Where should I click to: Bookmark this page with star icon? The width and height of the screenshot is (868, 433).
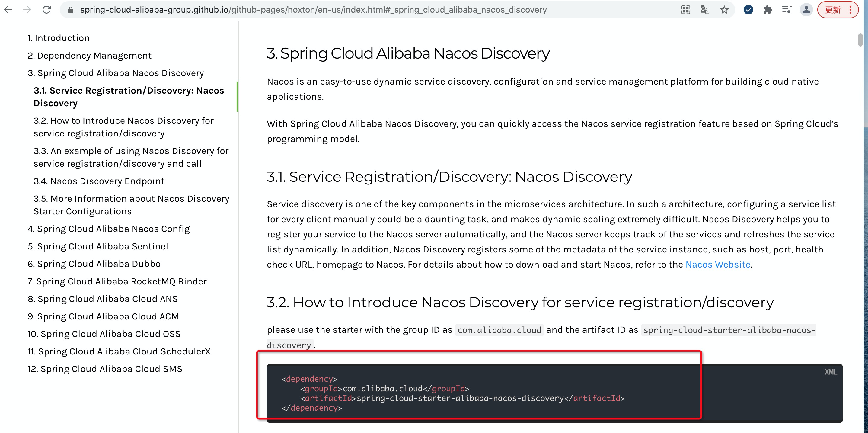point(724,10)
